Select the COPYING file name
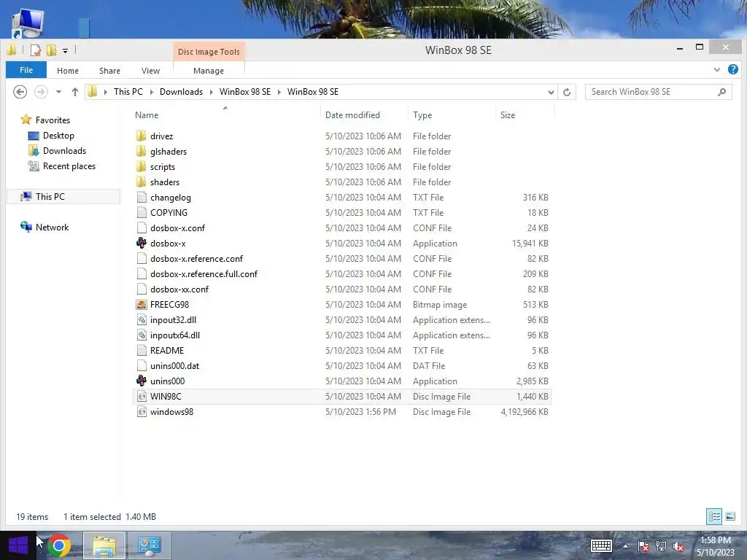 pos(169,213)
